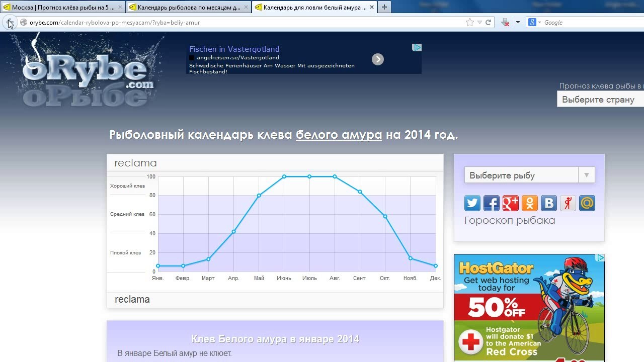The height and width of the screenshot is (362, 644).
Task: Open Fischen in Västergötland ad link
Action: pyautogui.click(x=234, y=49)
